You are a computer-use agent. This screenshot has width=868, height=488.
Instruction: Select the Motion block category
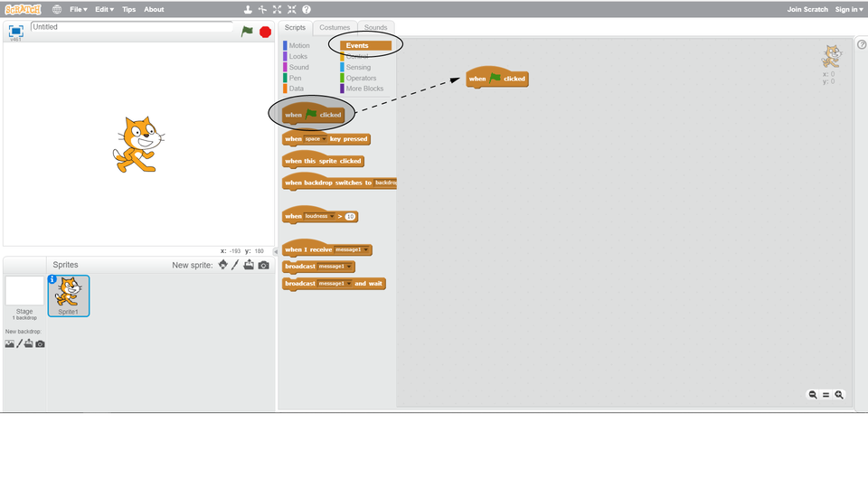tap(298, 45)
